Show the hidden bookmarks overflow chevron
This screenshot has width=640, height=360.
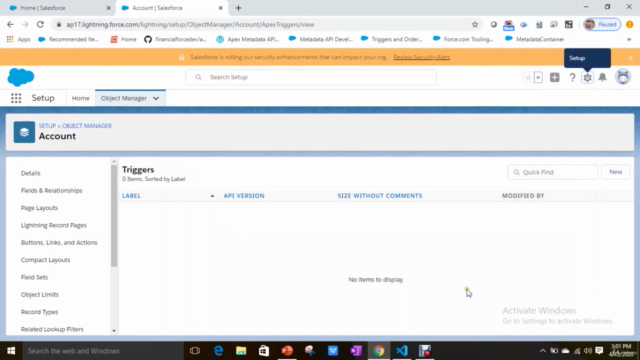click(629, 39)
